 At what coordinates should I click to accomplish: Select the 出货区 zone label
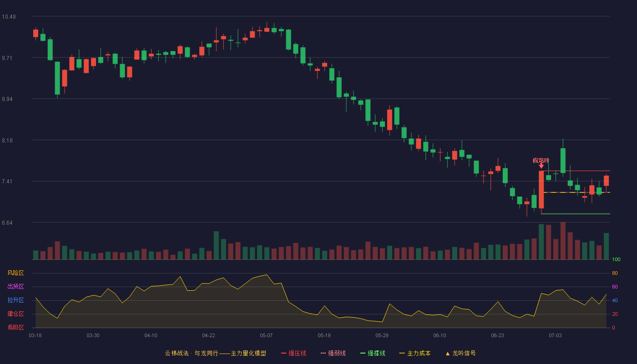pyautogui.click(x=15, y=287)
